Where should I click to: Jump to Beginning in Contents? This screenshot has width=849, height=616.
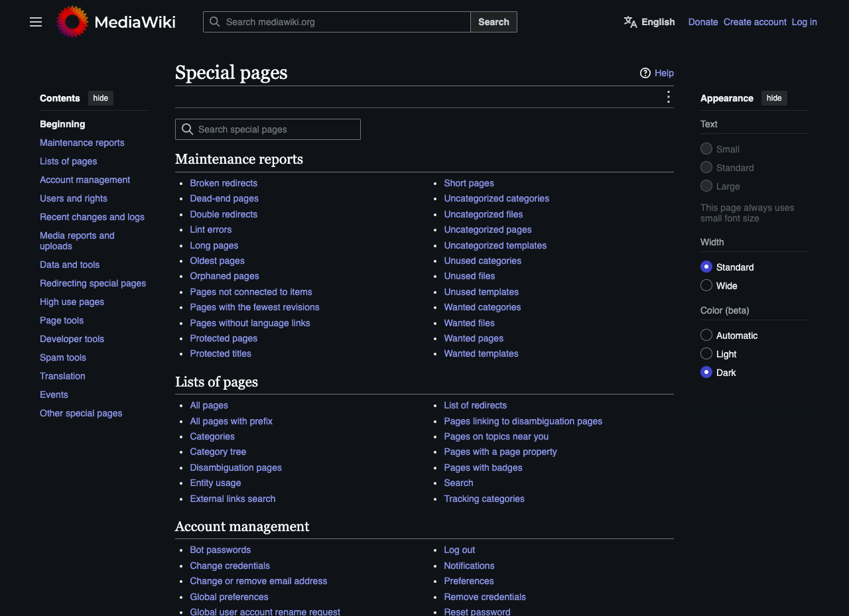pos(62,124)
